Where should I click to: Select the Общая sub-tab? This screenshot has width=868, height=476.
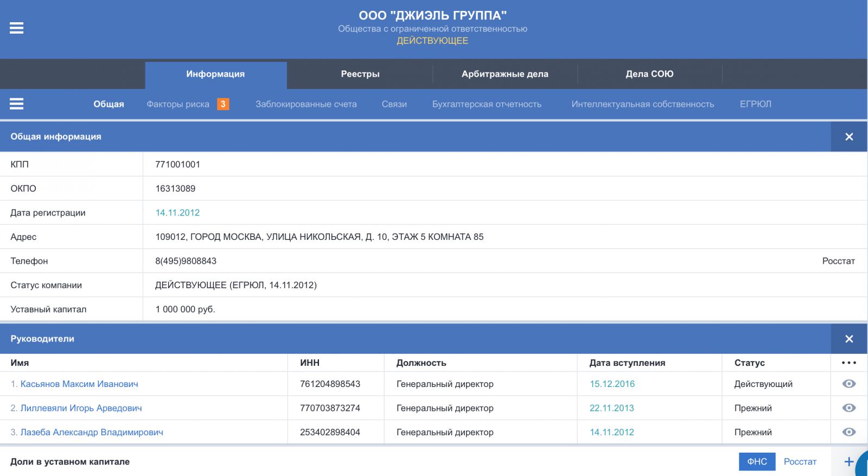click(108, 104)
